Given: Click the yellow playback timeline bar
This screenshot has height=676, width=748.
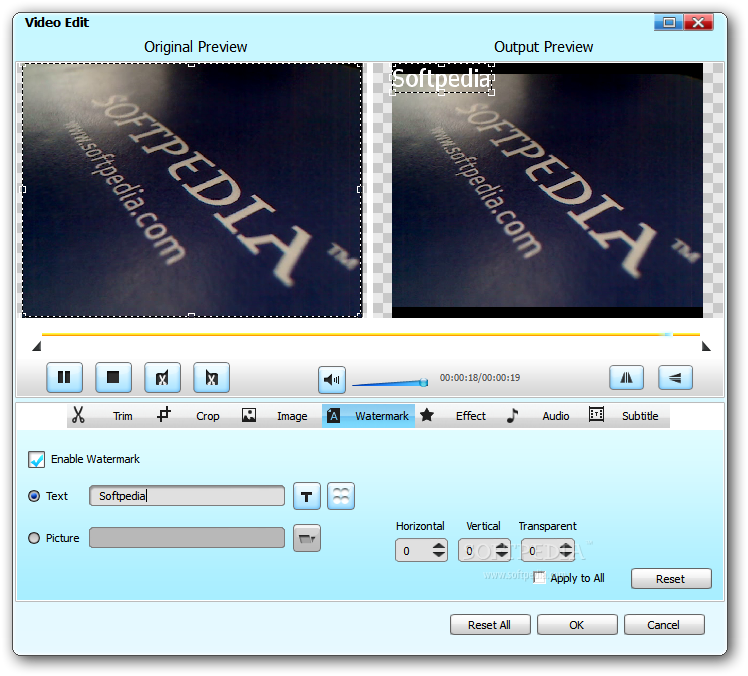Looking at the screenshot, I should pos(371,334).
